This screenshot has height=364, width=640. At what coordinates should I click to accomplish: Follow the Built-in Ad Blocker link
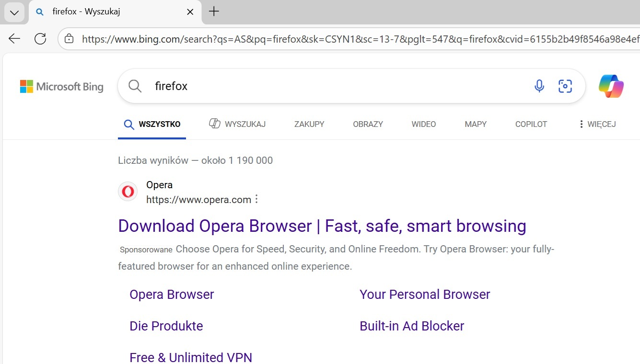coord(411,326)
